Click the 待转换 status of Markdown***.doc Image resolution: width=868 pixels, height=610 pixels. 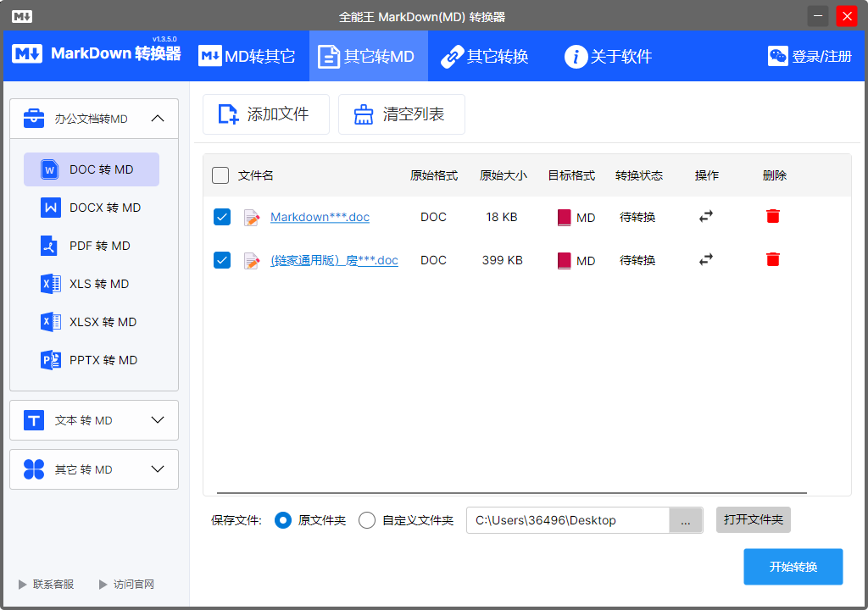637,217
